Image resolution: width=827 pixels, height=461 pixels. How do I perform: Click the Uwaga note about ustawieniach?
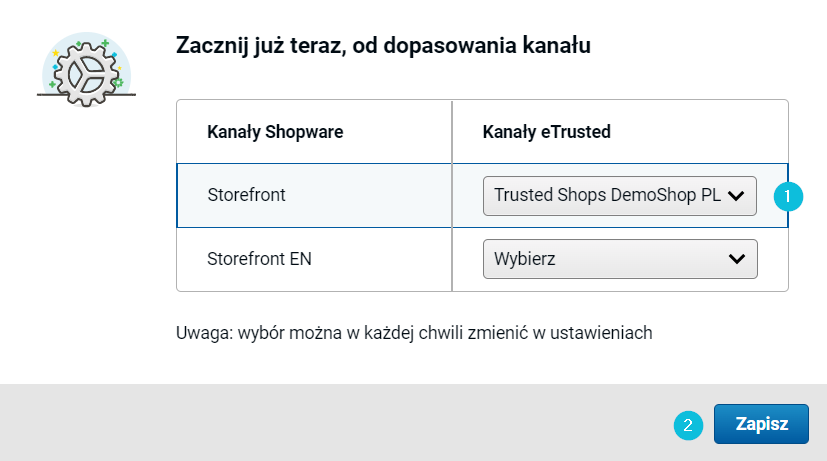(x=414, y=333)
